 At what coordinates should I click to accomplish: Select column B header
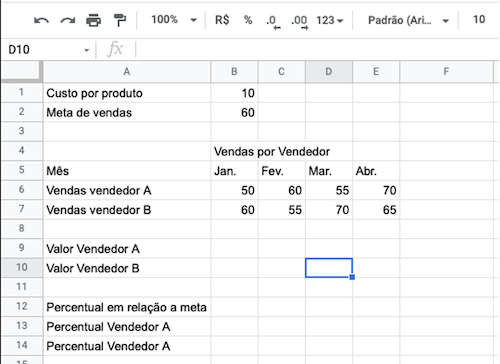234,72
